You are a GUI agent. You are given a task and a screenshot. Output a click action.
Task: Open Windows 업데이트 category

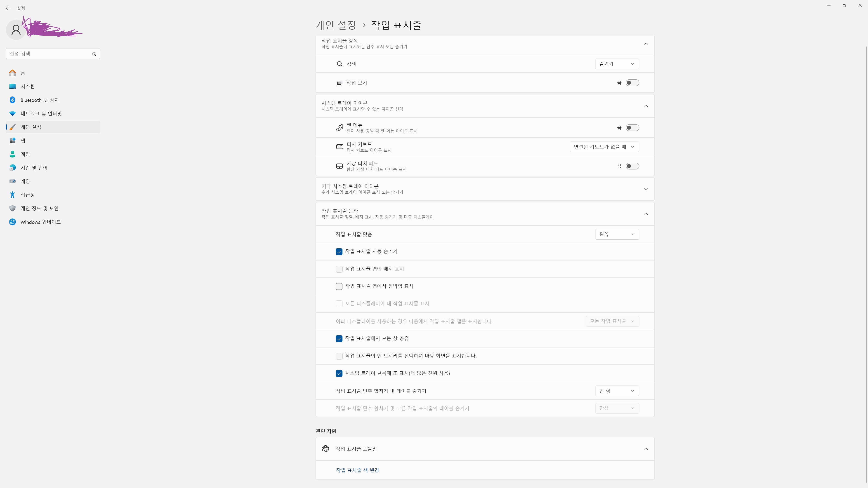53,222
